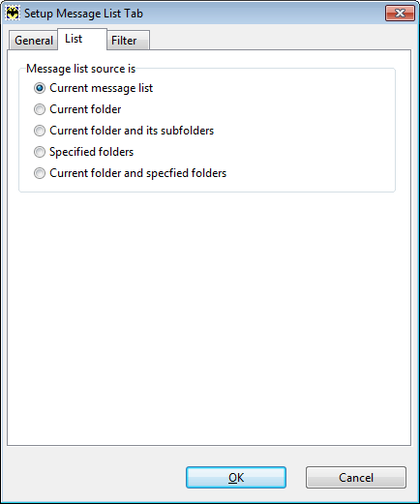Enable Current folder and its subfolders option
Viewport: 420px width, 504px height.
click(40, 131)
